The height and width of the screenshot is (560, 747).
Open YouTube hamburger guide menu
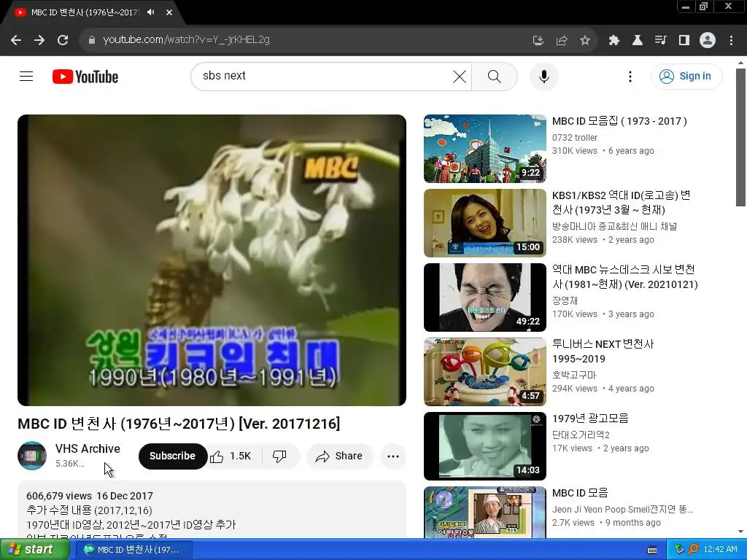click(x=26, y=76)
